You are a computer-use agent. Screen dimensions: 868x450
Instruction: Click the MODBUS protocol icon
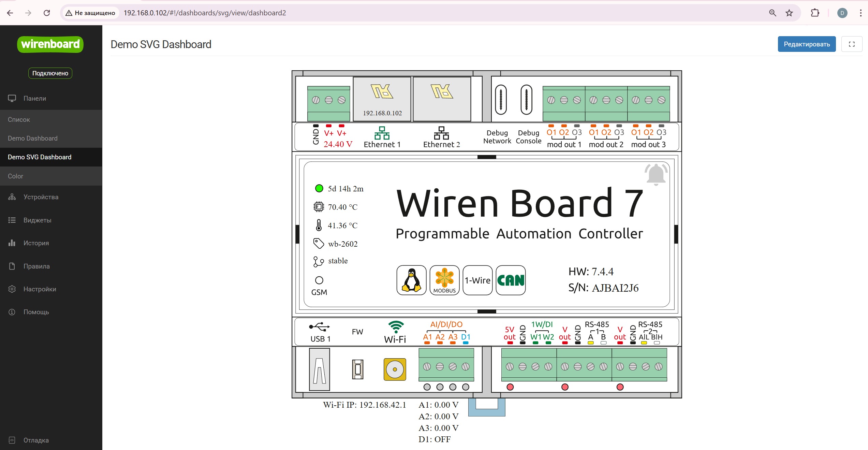[444, 280]
